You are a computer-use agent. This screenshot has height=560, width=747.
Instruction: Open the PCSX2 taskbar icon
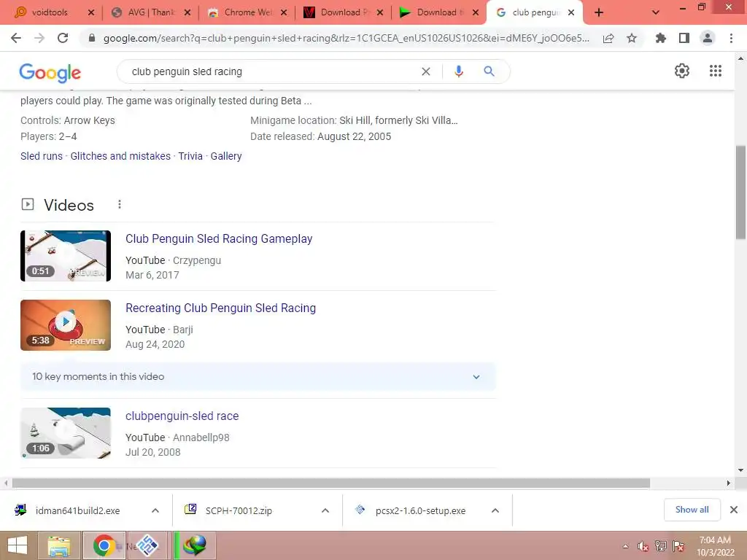point(147,545)
